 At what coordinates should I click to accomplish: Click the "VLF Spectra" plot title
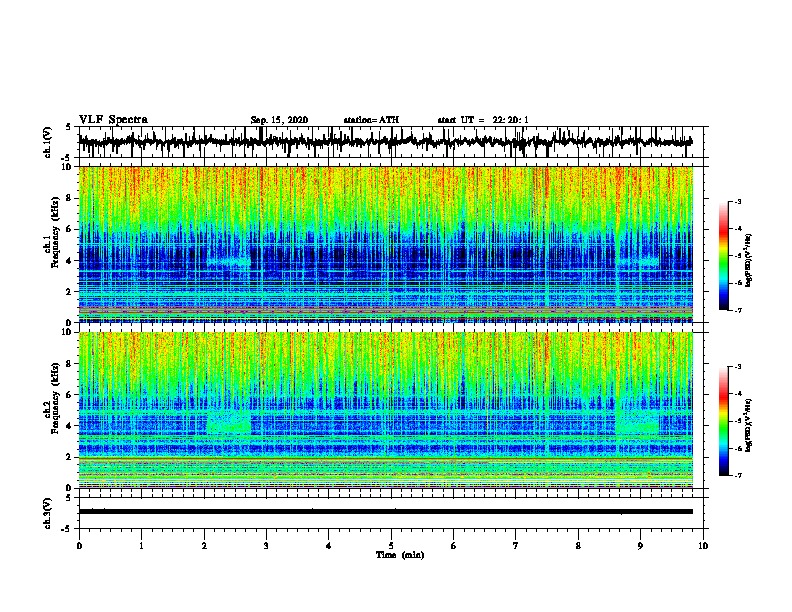pyautogui.click(x=113, y=120)
